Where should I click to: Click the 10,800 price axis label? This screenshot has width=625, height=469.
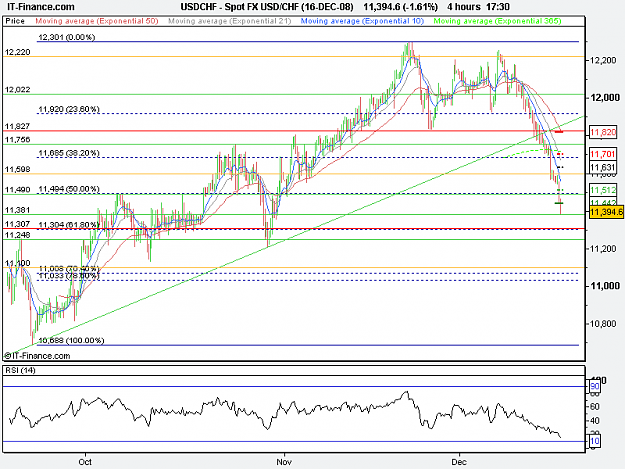click(x=603, y=324)
